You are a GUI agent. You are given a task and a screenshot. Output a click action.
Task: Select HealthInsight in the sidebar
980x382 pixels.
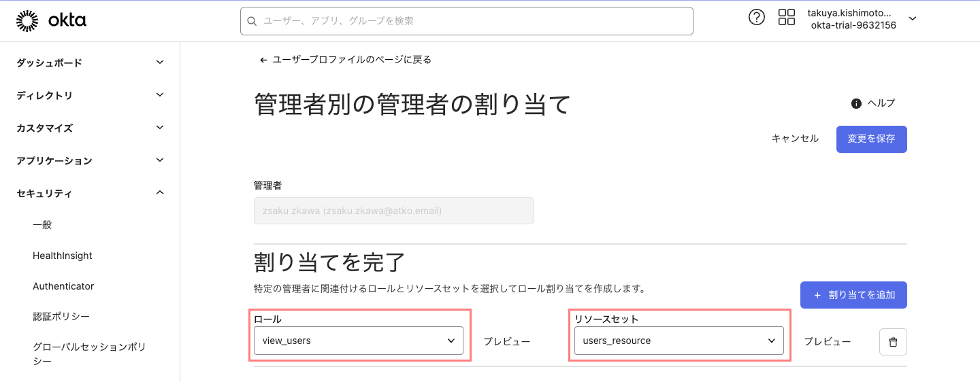coord(63,256)
